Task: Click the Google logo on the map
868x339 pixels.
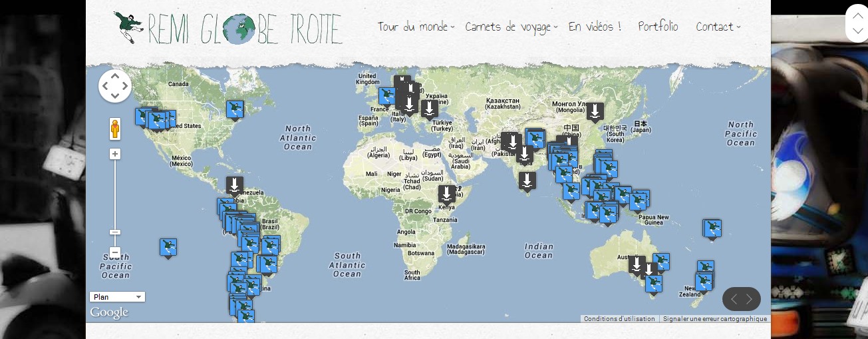Action: [109, 312]
